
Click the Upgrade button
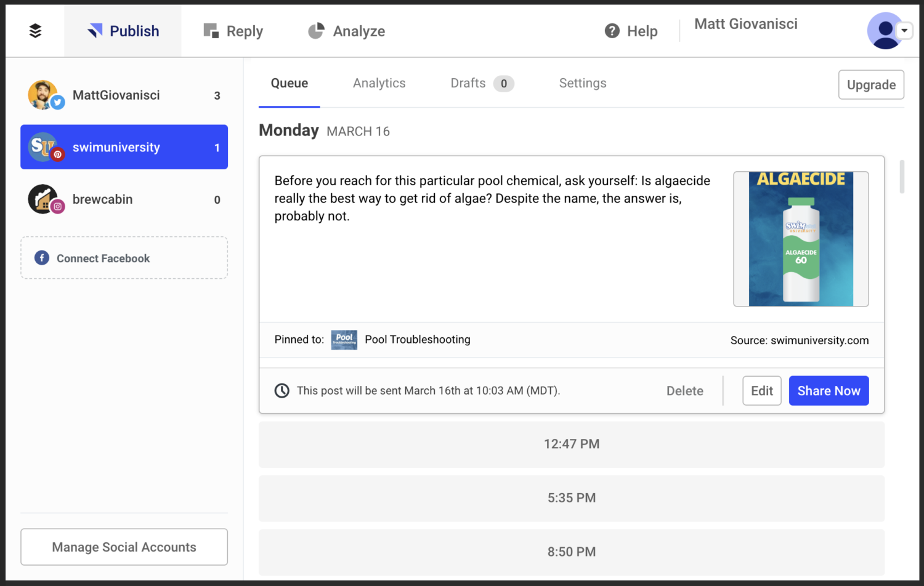click(x=871, y=85)
